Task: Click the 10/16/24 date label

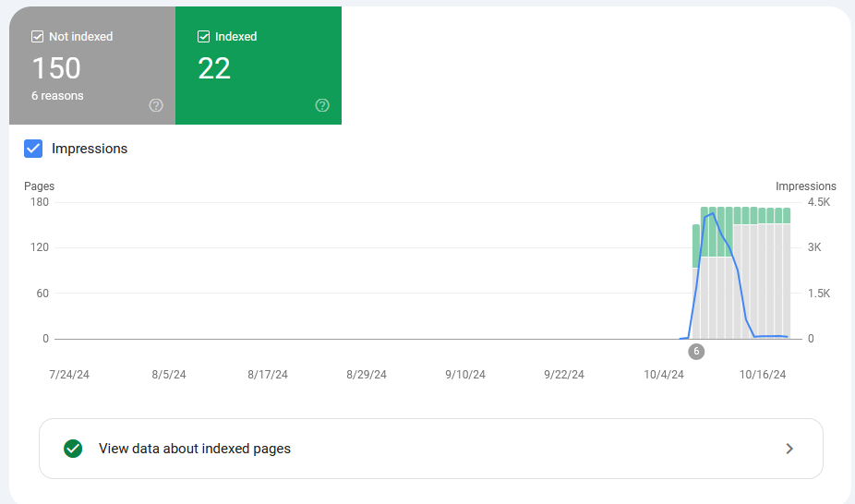Action: (x=763, y=375)
